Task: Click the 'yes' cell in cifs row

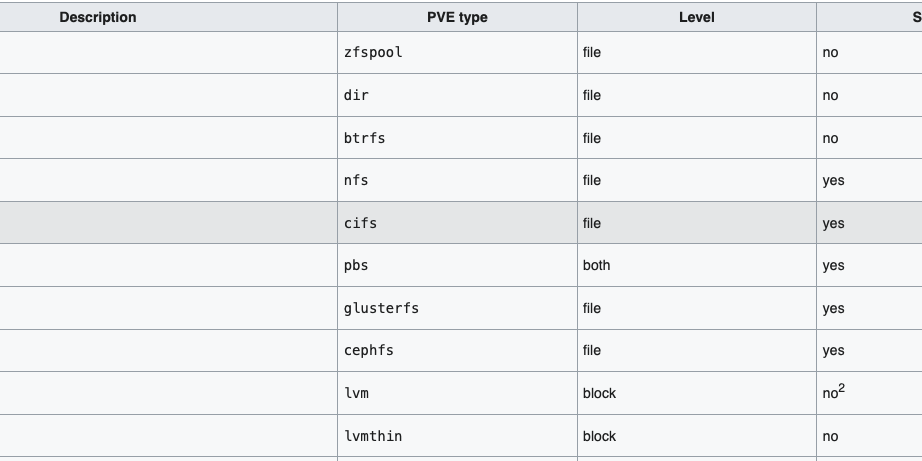Action: pyautogui.click(x=833, y=223)
